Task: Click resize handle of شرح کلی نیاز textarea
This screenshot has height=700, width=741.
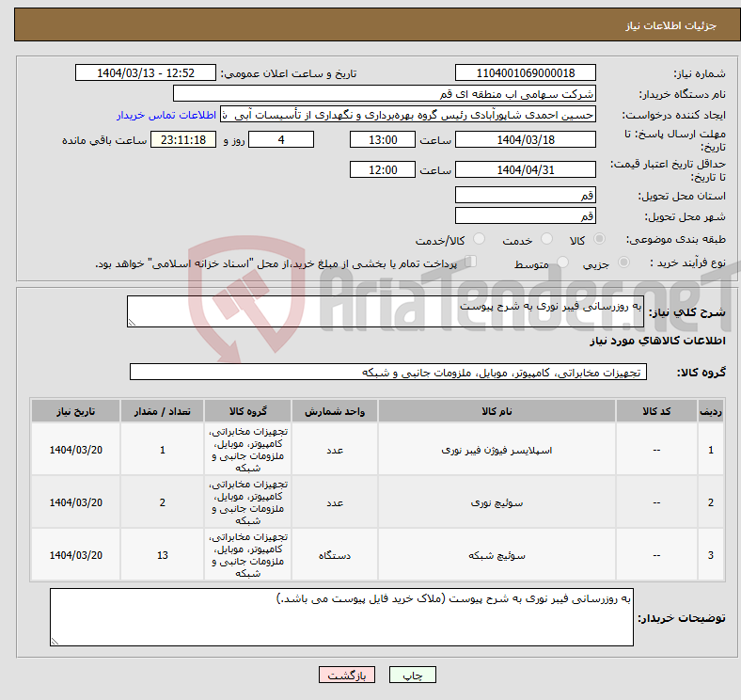Action: 132,323
